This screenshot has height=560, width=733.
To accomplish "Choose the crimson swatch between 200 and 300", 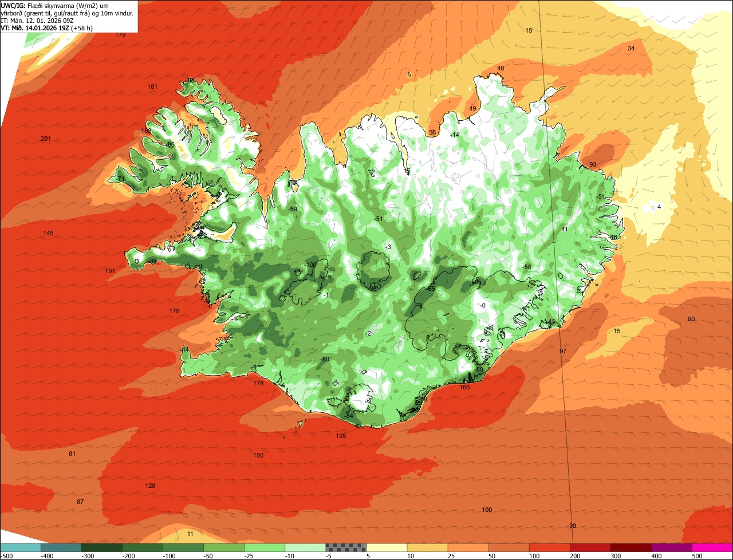I will coord(590,547).
